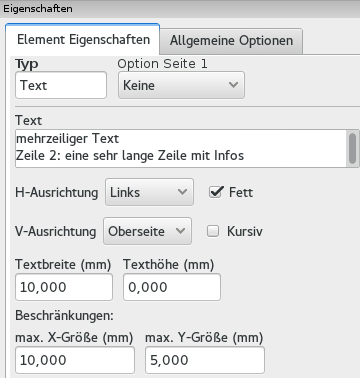
Task: Click the word Fett beside its checkbox
Action: point(241,192)
